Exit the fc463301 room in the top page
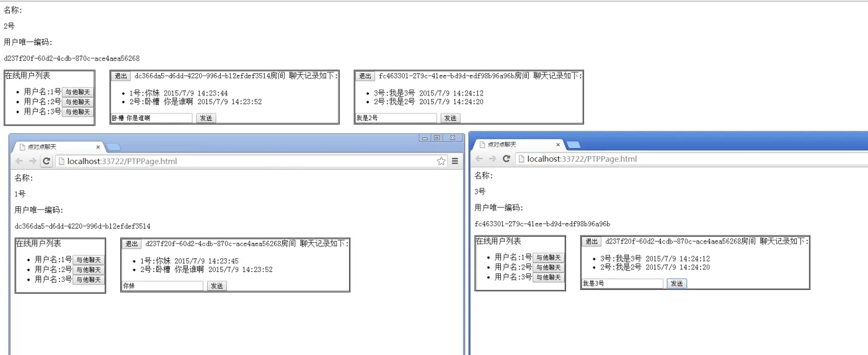This screenshot has width=868, height=355. click(365, 76)
